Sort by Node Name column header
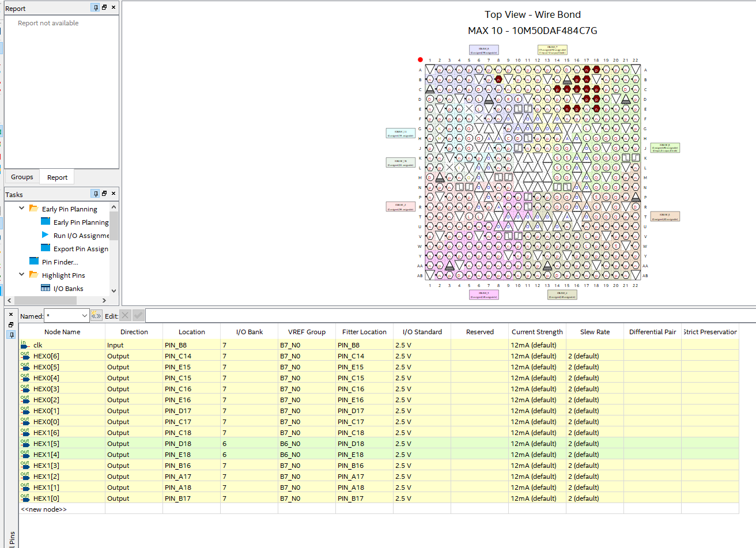Viewport: 756px width, 548px height. [62, 332]
